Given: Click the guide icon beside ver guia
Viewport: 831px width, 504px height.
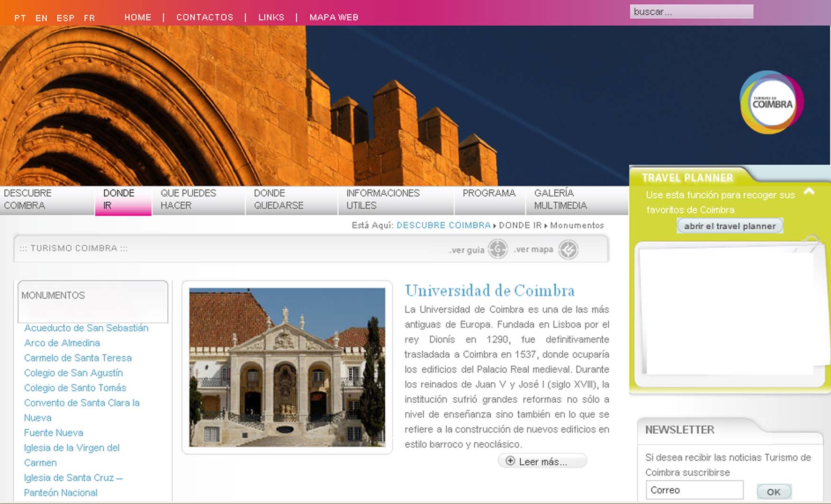Looking at the screenshot, I should [497, 249].
